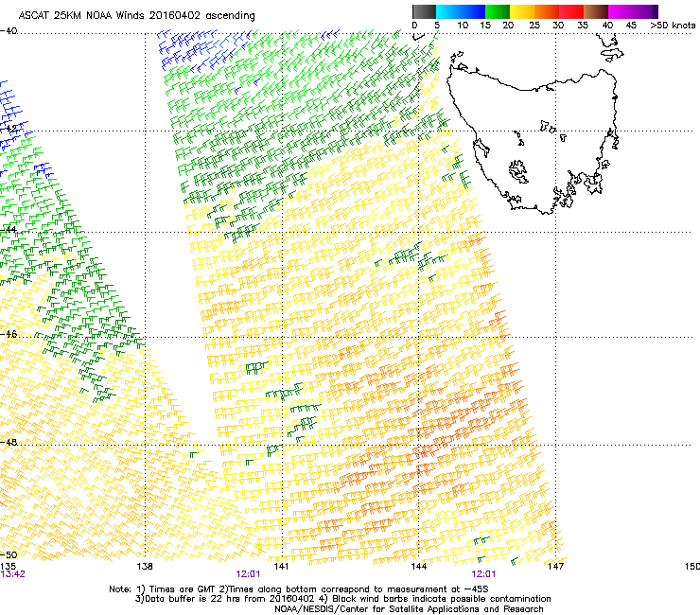The image size is (700, 615).
Task: Click the "147" longitude label
Action: [555, 567]
